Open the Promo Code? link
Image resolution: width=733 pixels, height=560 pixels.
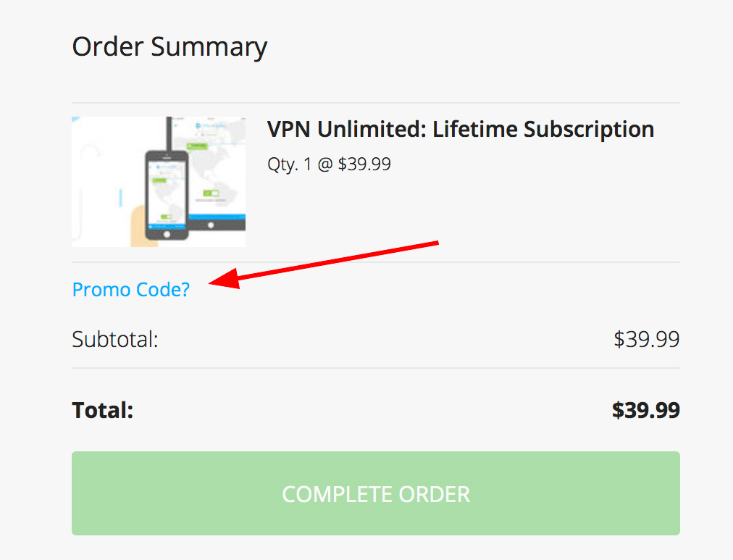pyautogui.click(x=131, y=290)
